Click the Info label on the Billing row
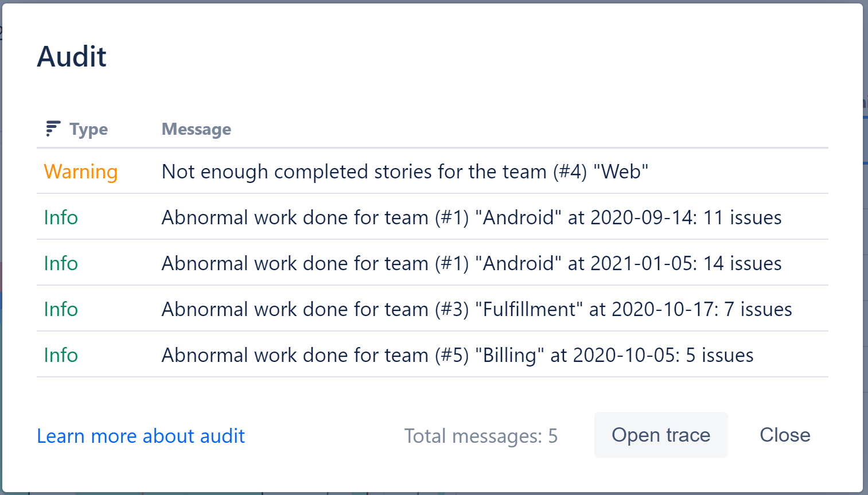This screenshot has height=495, width=868. click(x=60, y=354)
